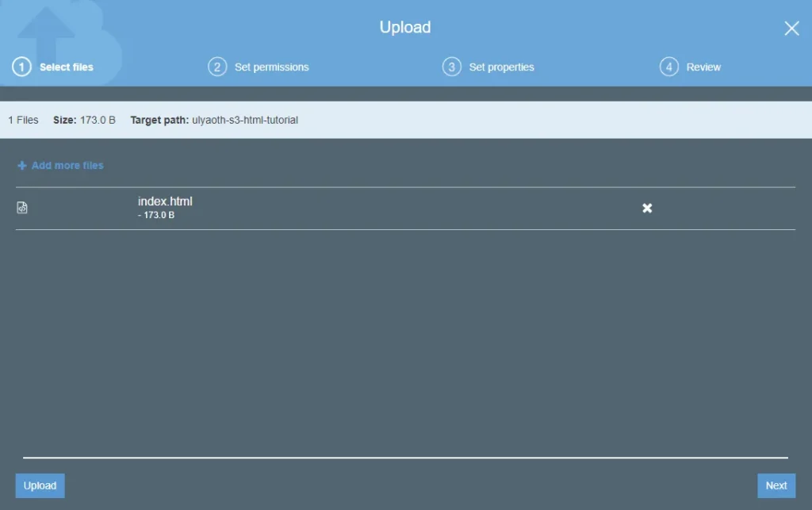
Task: Go to the Select files step label
Action: [x=67, y=67]
